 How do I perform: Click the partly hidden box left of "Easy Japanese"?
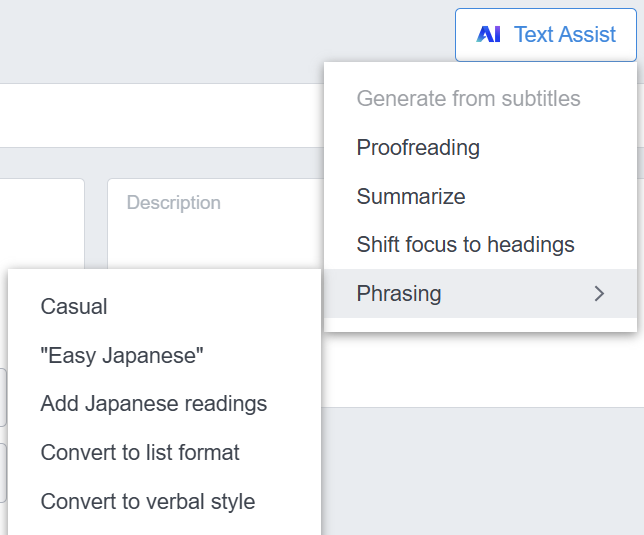3,396
